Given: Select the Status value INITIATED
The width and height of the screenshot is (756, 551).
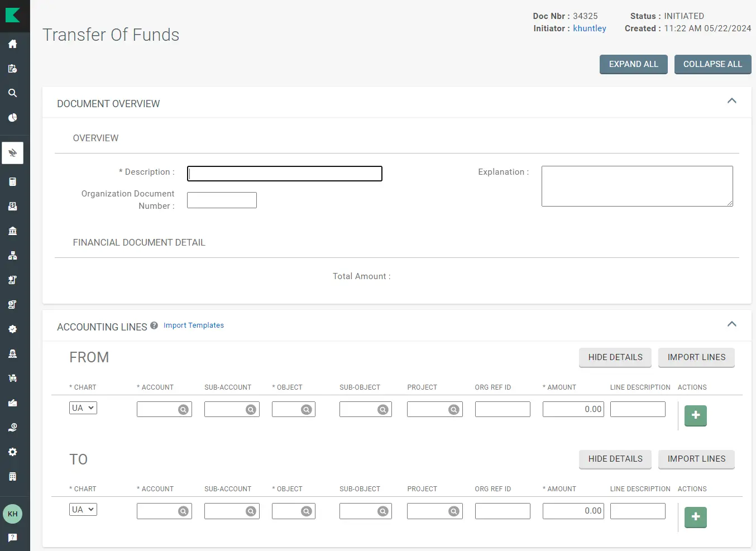Looking at the screenshot, I should 684,16.
